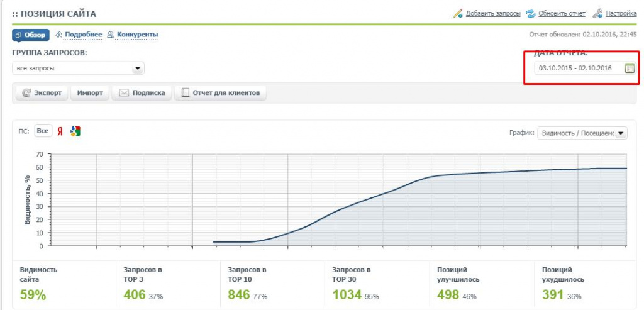Click the Добавить запросы link

pos(492,14)
